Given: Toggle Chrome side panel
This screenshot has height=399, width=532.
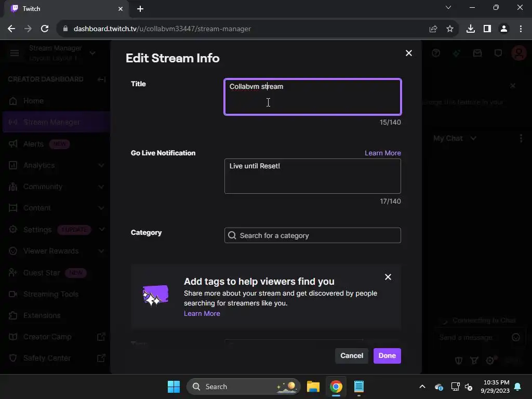Looking at the screenshot, I should click(x=487, y=29).
